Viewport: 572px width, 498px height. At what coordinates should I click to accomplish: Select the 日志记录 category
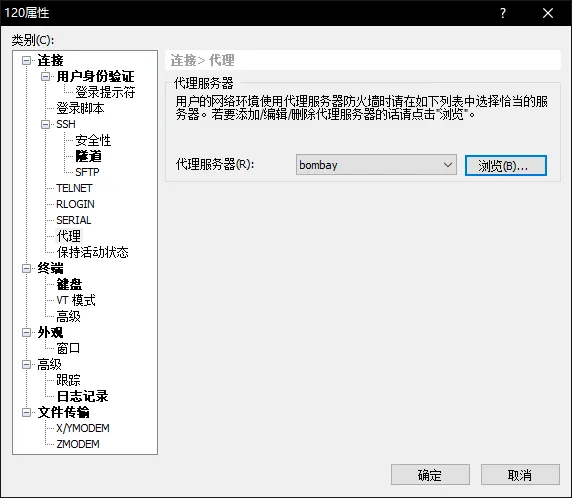point(82,396)
